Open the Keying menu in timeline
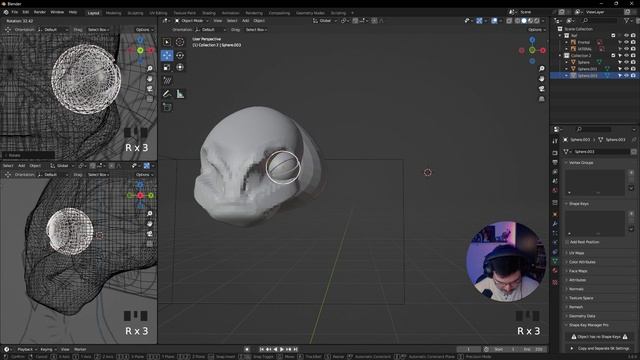The width and height of the screenshot is (640, 360). (48, 349)
